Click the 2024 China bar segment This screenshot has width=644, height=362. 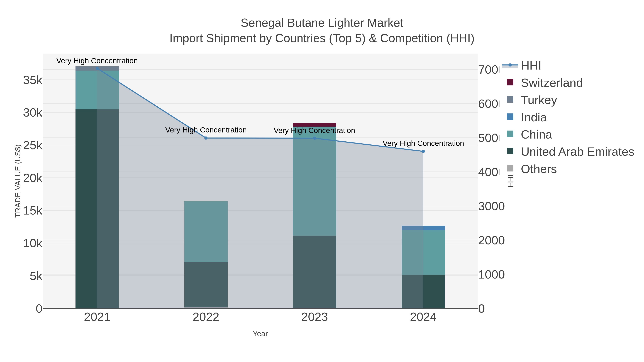point(423,253)
